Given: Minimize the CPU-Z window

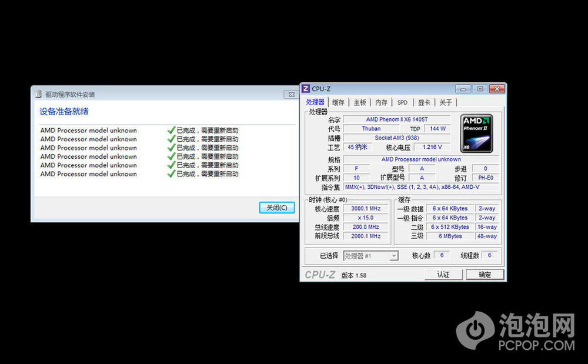Looking at the screenshot, I should [463, 89].
